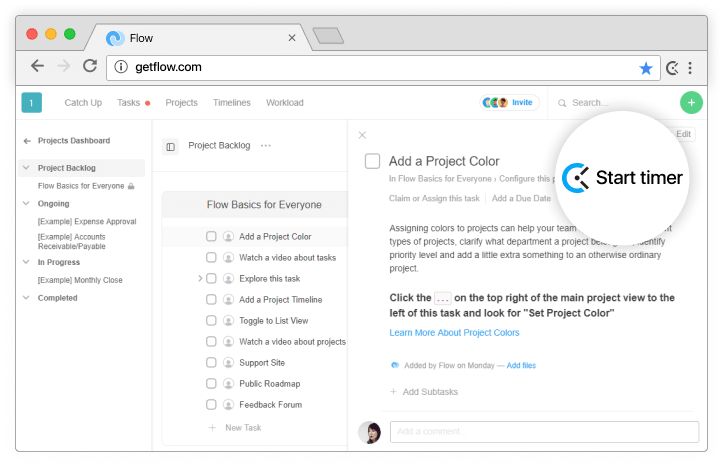Image resolution: width=723 pixels, height=467 pixels.
Task: Open Learn More About Project Colors link
Action: [454, 333]
